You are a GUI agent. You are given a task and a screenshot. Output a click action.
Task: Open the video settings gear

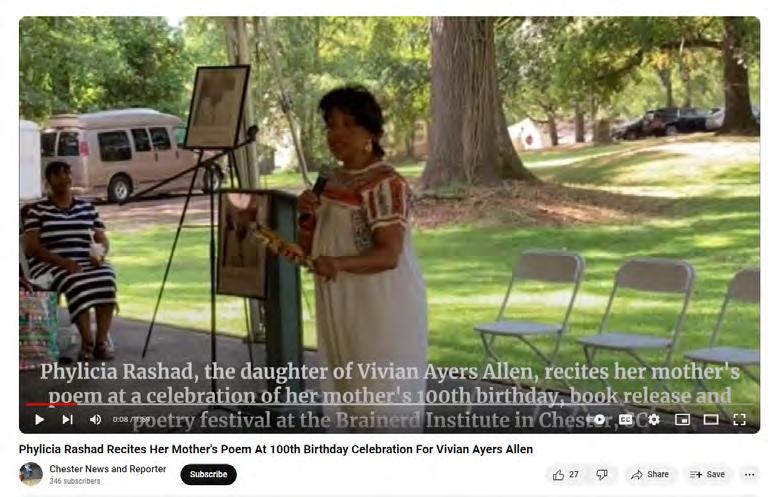click(654, 419)
